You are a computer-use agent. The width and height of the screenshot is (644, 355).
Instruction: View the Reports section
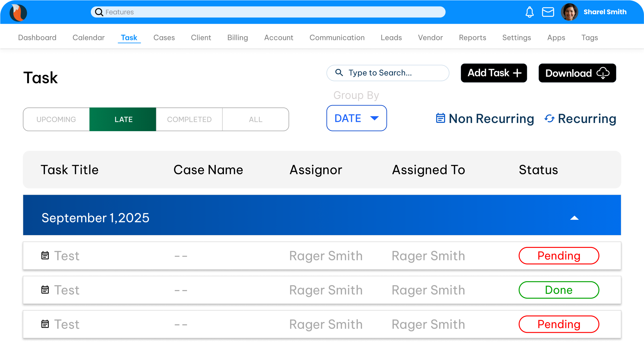click(472, 37)
